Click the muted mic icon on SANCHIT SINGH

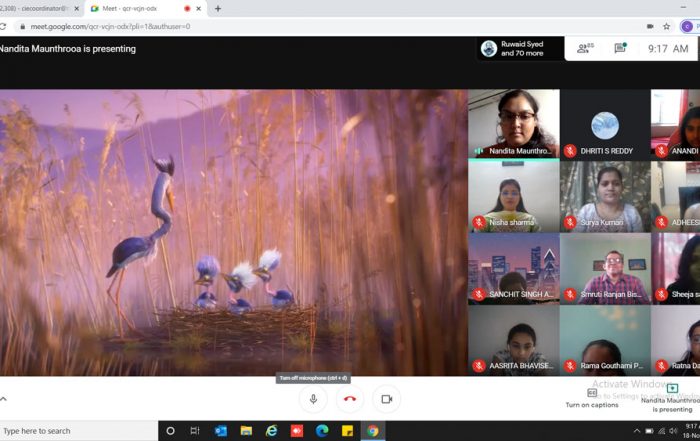[x=479, y=294]
